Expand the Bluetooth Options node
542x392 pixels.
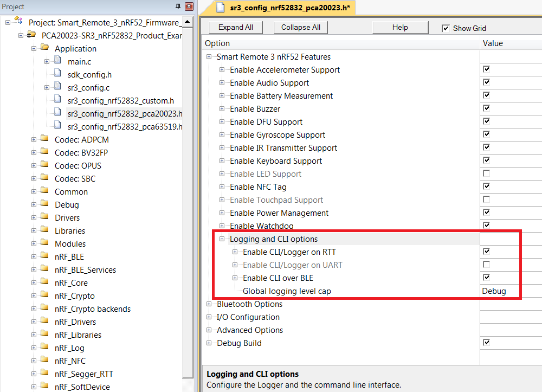pyautogui.click(x=209, y=304)
